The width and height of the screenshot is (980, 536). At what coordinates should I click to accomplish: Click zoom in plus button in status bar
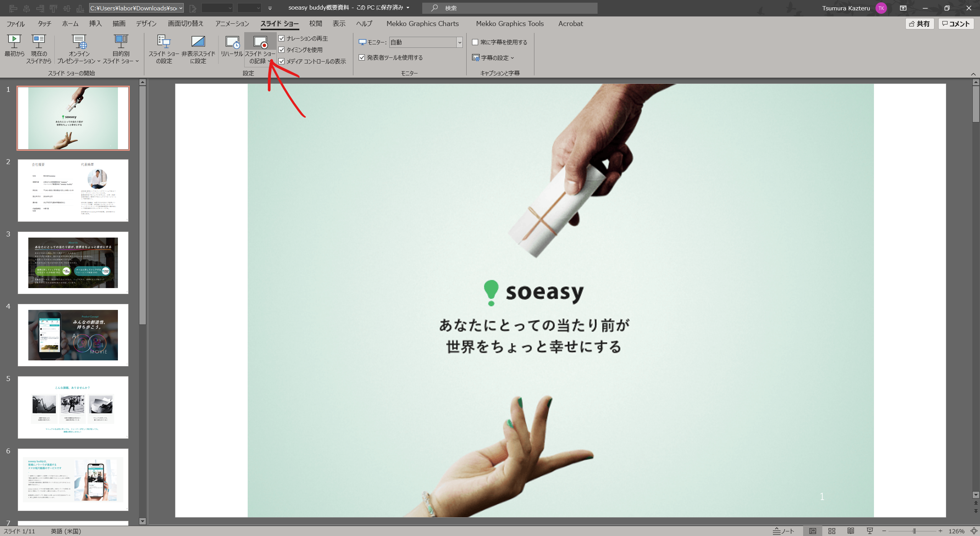pyautogui.click(x=940, y=531)
